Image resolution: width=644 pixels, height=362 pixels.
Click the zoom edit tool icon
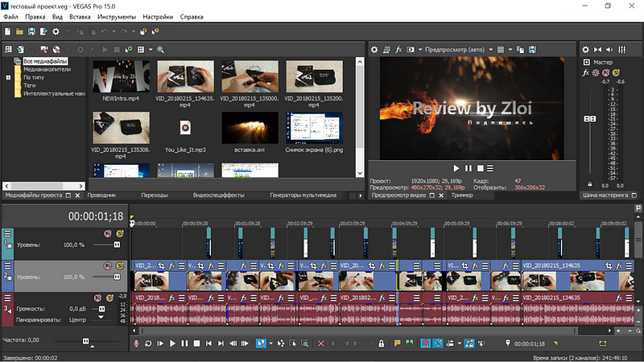(304, 343)
